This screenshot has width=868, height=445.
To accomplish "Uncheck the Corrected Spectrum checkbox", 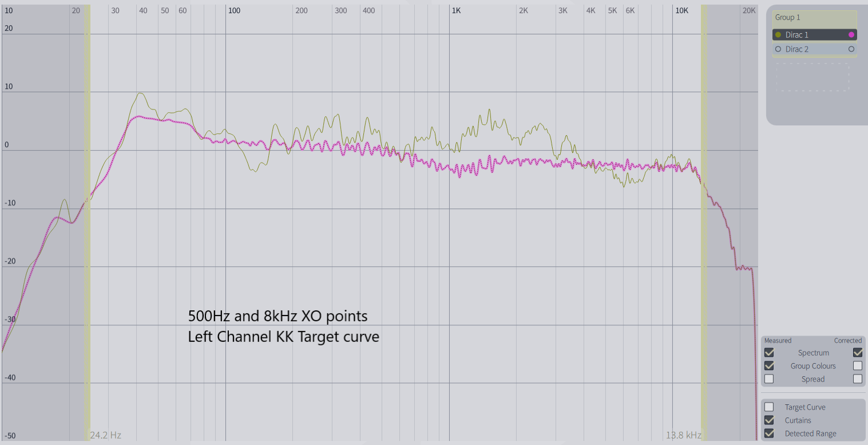I will (x=858, y=353).
